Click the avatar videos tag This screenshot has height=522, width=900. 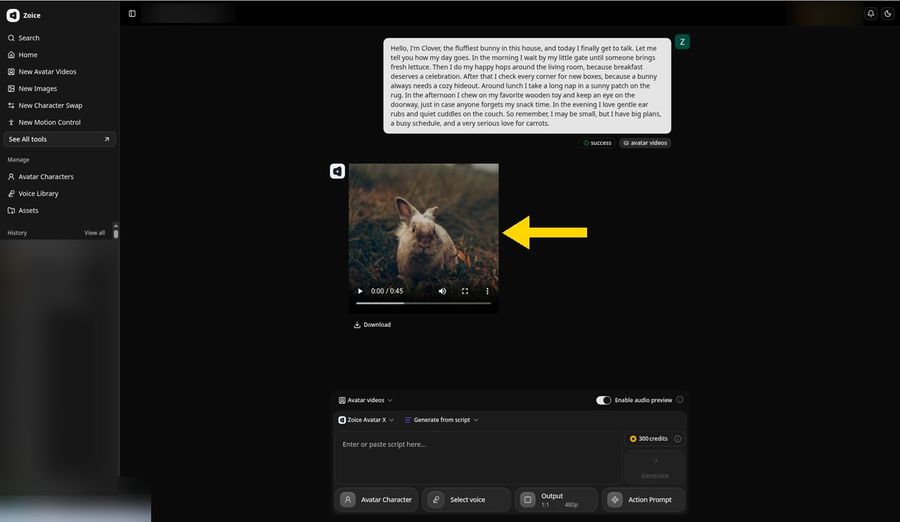point(645,143)
